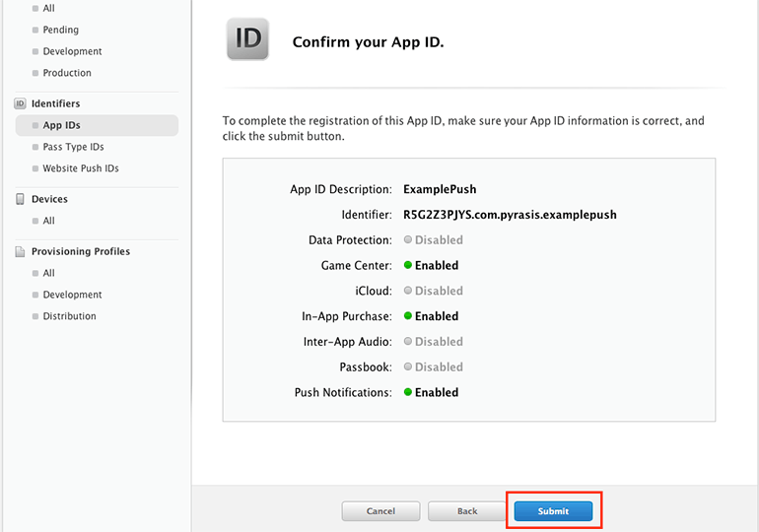The image size is (759, 532).
Task: Click the Identifiers ID icon in sidebar
Action: 20,103
